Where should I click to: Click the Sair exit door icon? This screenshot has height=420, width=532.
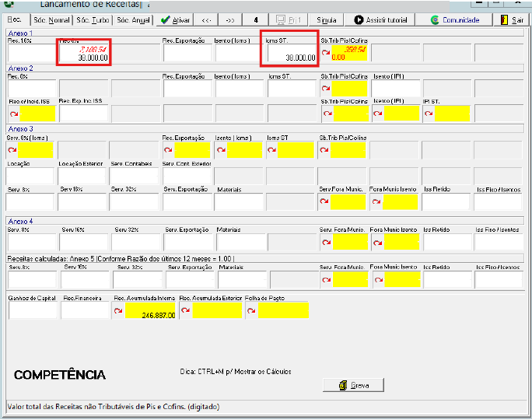[505, 20]
